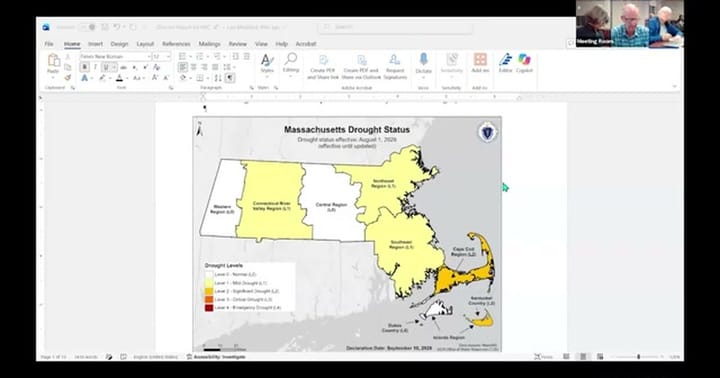Click the Decrease Indent icon

click(x=236, y=56)
